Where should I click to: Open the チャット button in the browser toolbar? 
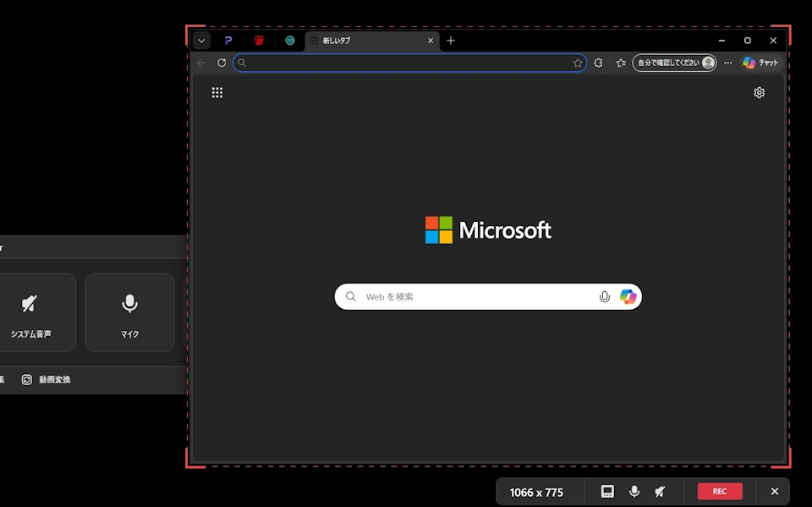coord(761,62)
